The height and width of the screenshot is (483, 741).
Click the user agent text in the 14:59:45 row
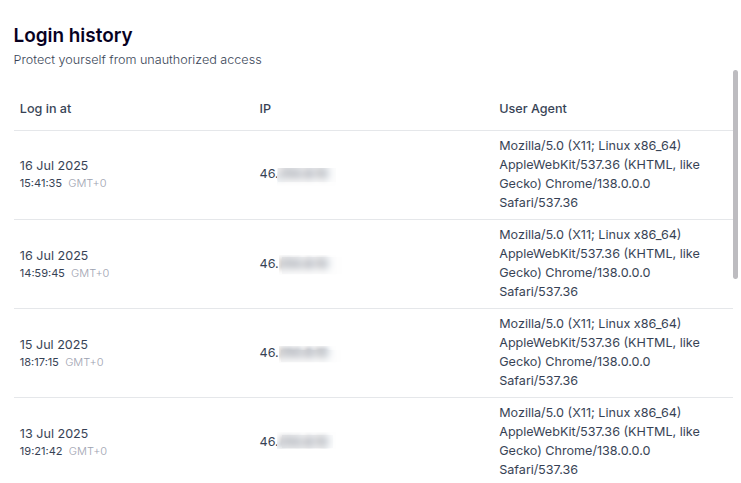599,264
